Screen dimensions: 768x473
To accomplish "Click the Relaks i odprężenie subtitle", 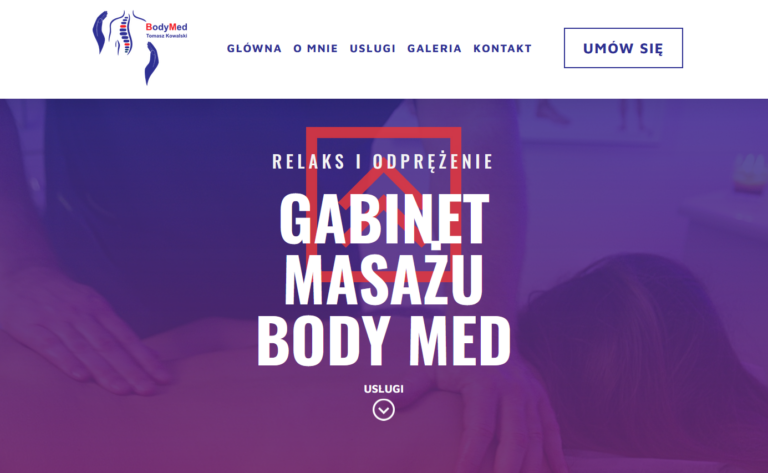I will coord(383,162).
